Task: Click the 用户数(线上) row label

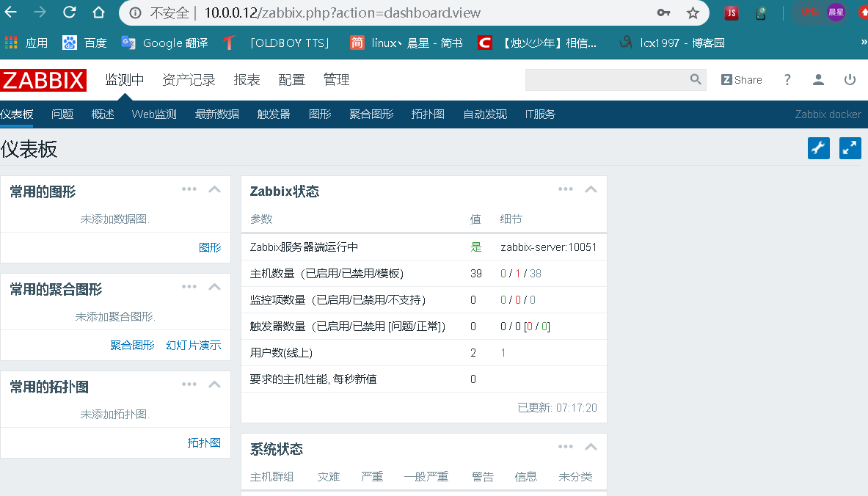Action: pos(281,353)
